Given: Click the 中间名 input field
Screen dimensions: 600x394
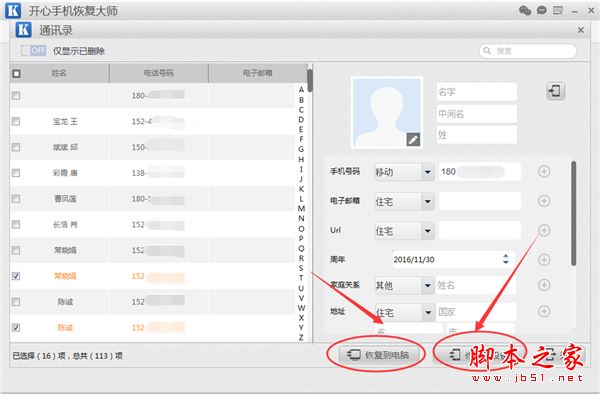Looking at the screenshot, I should pos(476,114).
